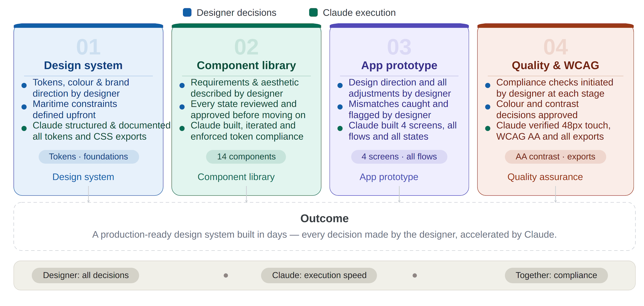Click the Claude: execution speed chip
The width and height of the screenshot is (644, 306).
319,275
